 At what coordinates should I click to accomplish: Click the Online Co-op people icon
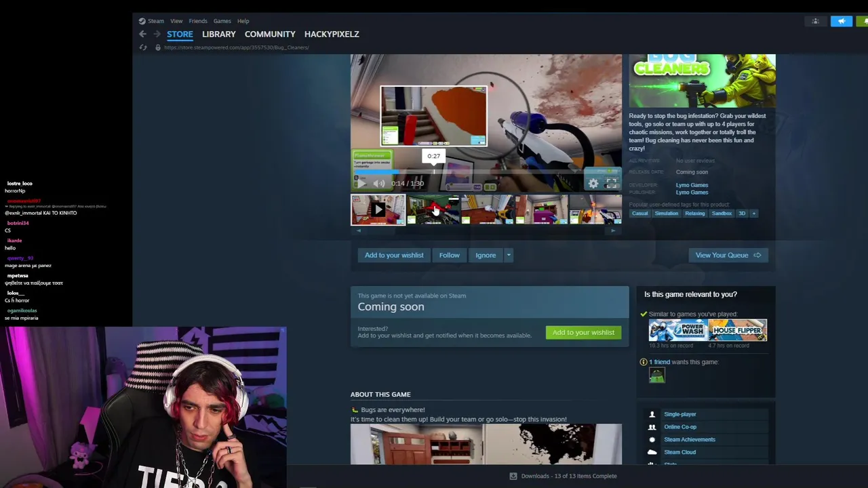point(652,427)
